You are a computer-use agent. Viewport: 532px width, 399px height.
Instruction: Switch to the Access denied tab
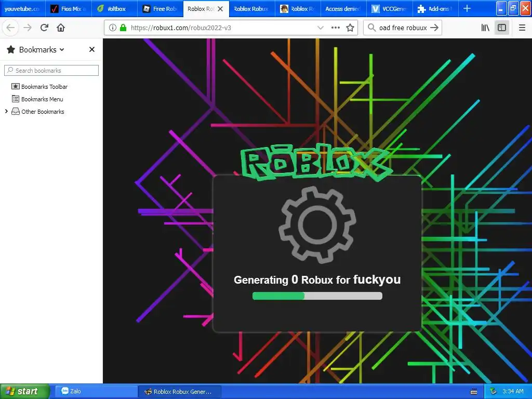tap(343, 9)
